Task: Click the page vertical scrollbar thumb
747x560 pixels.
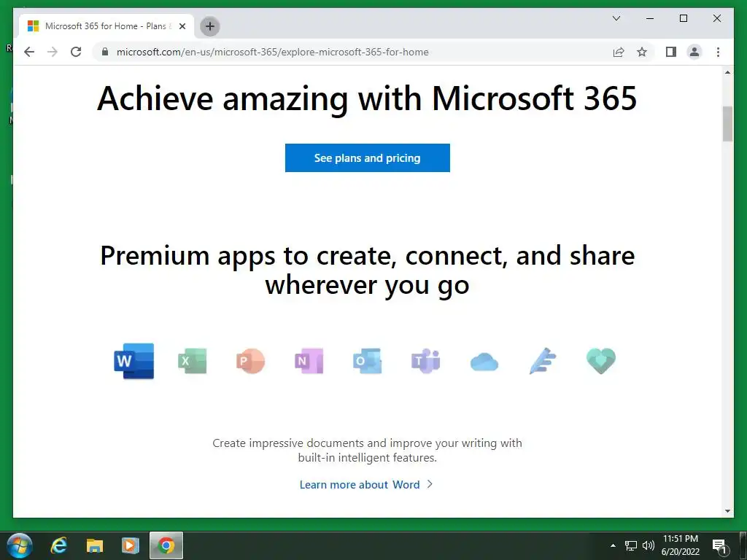Action: pos(727,124)
